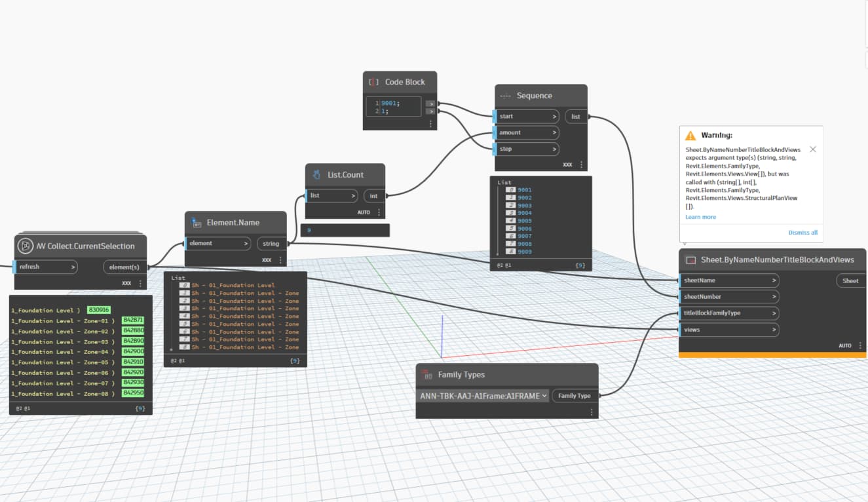
Task: Click the Sheet output port
Action: pos(850,280)
